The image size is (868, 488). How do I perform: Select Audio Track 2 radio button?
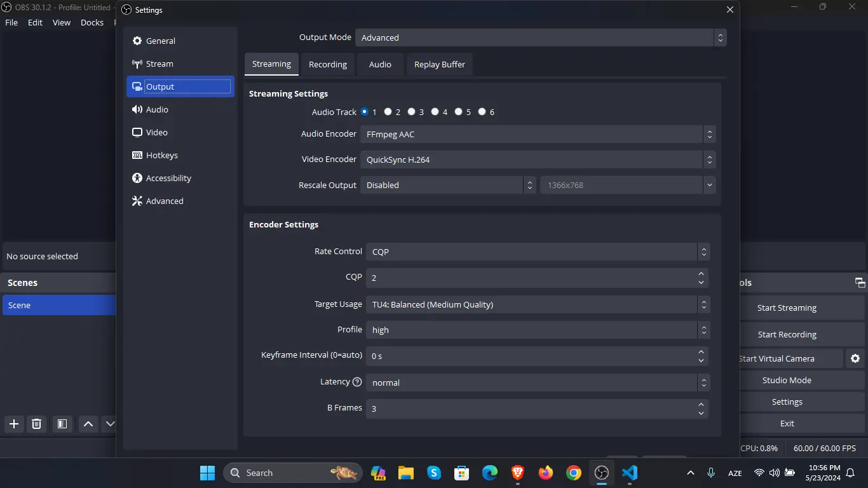click(388, 112)
